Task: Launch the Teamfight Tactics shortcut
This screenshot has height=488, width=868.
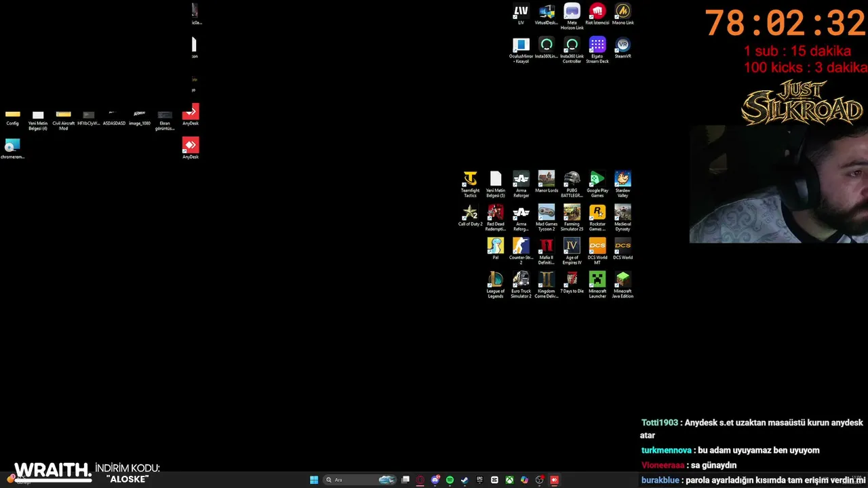Action: 470,184
